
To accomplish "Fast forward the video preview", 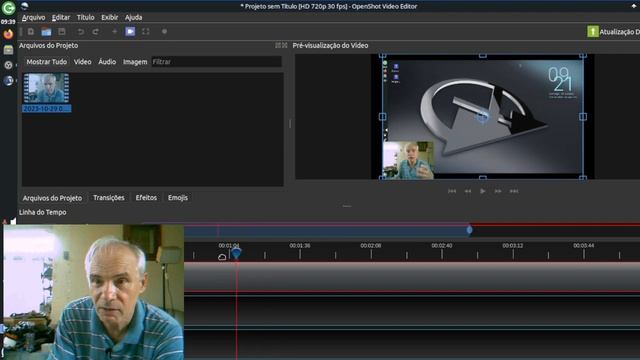I will tap(498, 191).
